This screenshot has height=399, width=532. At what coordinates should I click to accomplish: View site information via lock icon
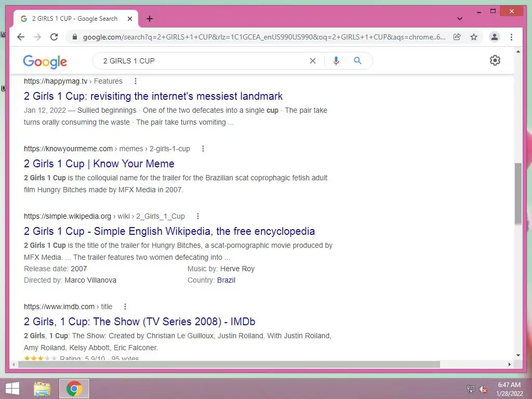tap(75, 37)
